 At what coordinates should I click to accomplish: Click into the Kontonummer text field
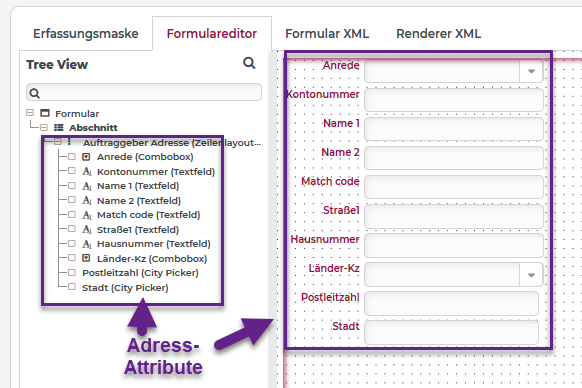click(x=454, y=100)
